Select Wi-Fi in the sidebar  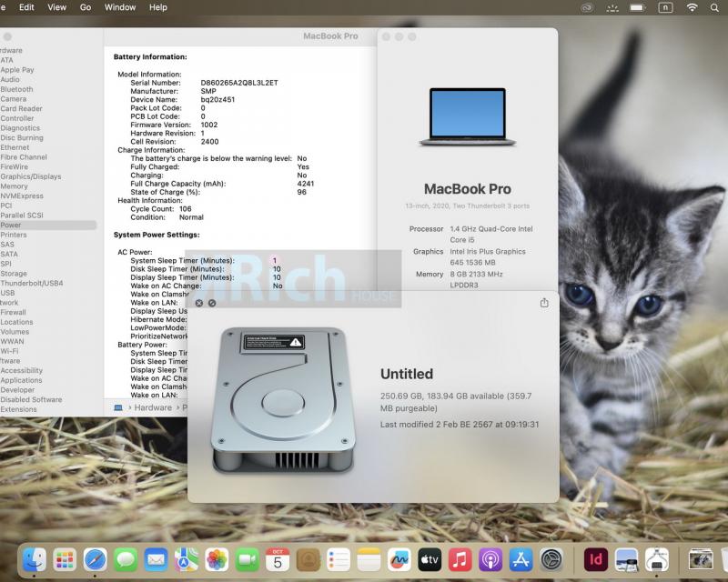9,351
